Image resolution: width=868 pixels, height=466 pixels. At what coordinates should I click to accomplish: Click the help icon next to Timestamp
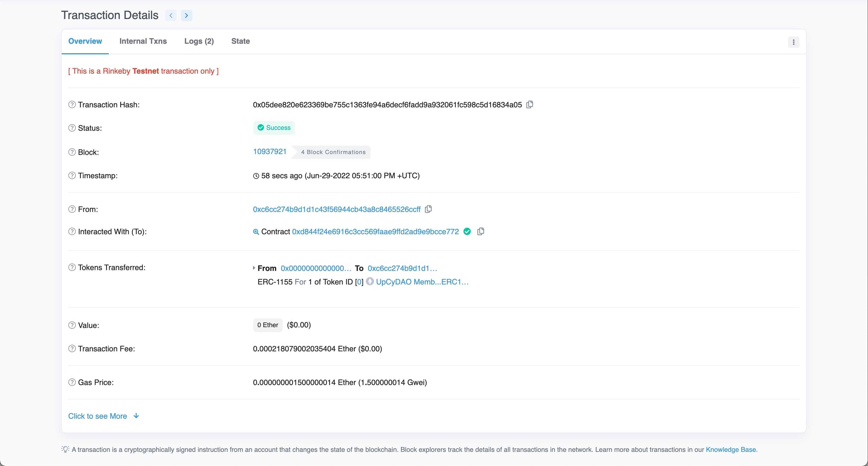click(72, 176)
